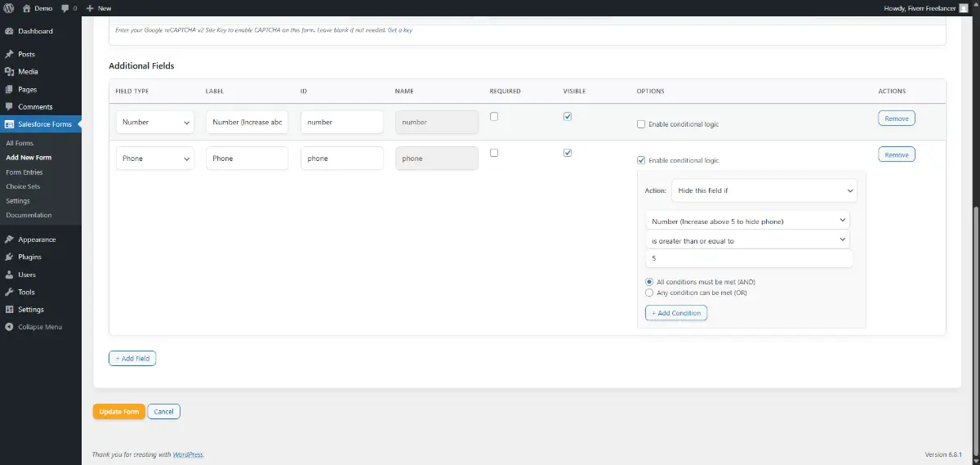Click the disabled Name input 'number'
This screenshot has height=465, width=980.
(x=437, y=122)
